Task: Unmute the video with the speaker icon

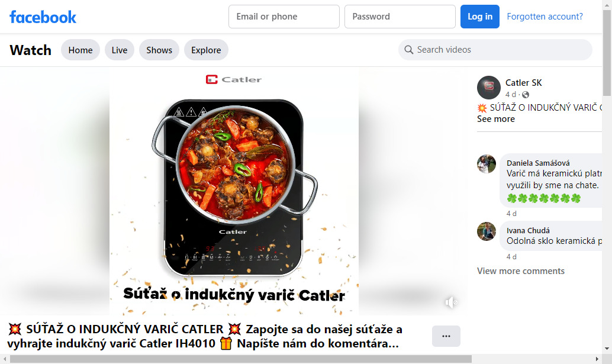Action: coord(451,302)
